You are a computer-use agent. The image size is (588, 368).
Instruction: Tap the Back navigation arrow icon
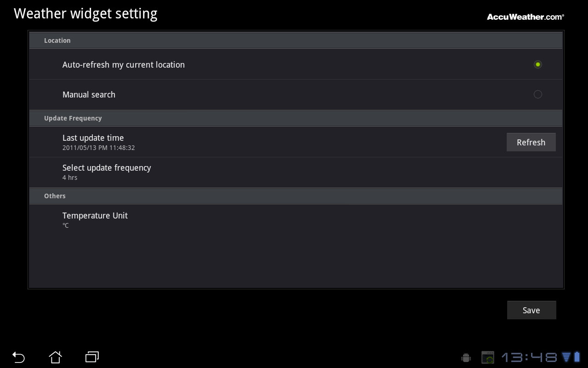click(18, 357)
